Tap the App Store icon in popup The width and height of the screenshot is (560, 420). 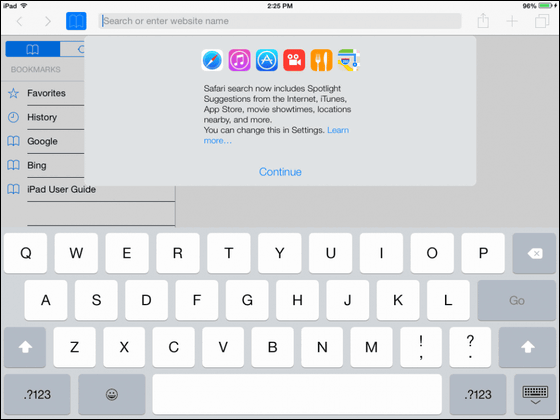pyautogui.click(x=267, y=60)
